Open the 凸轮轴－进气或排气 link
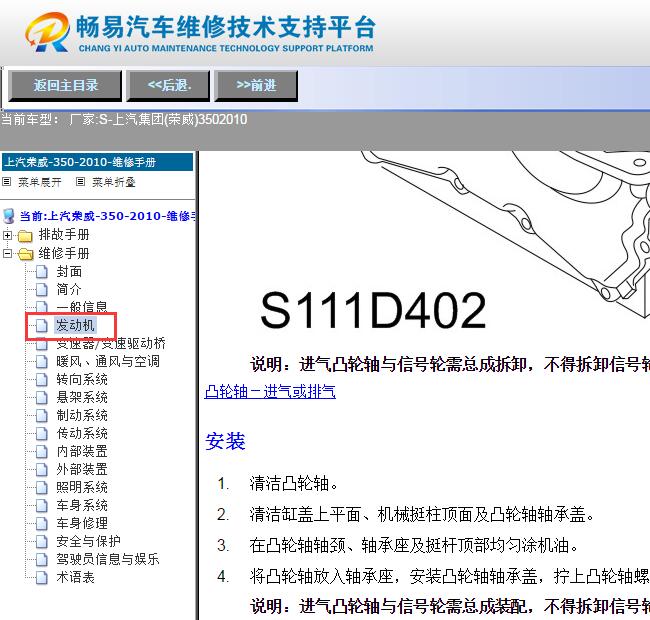This screenshot has width=650, height=620. pyautogui.click(x=270, y=391)
